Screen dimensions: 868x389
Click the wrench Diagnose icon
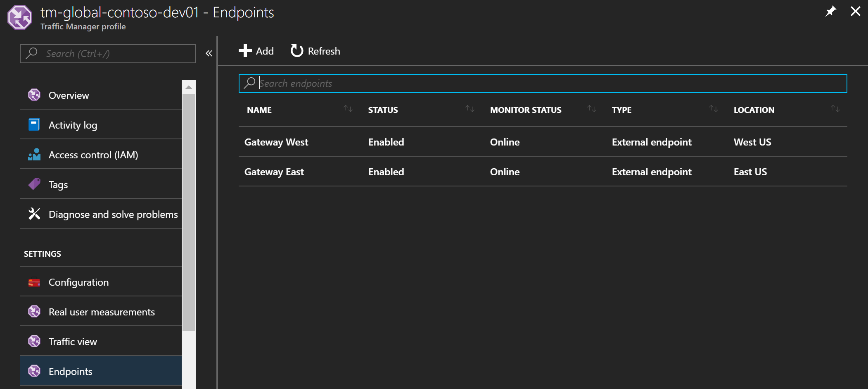click(x=34, y=214)
